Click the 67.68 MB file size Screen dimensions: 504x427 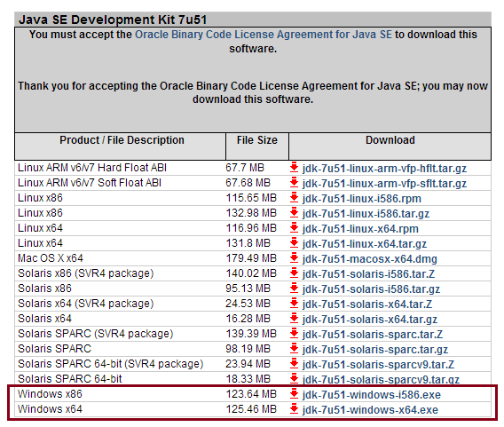point(248,183)
